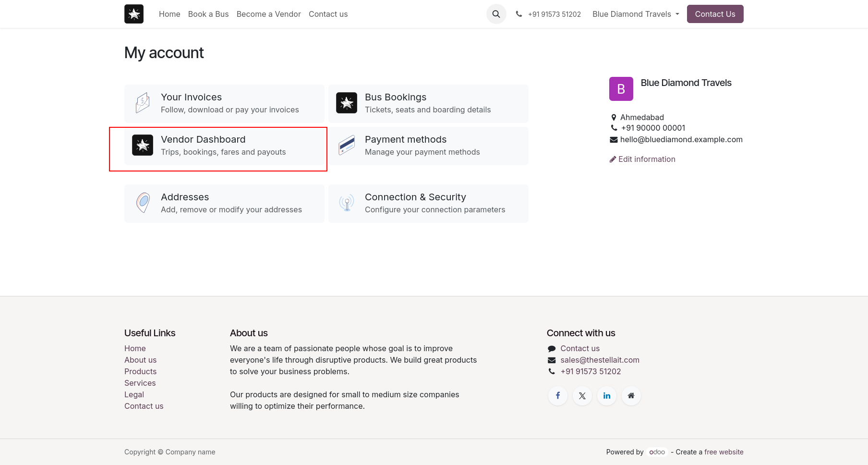The width and height of the screenshot is (868, 465).
Task: Go to Home in top navigation
Action: [169, 14]
